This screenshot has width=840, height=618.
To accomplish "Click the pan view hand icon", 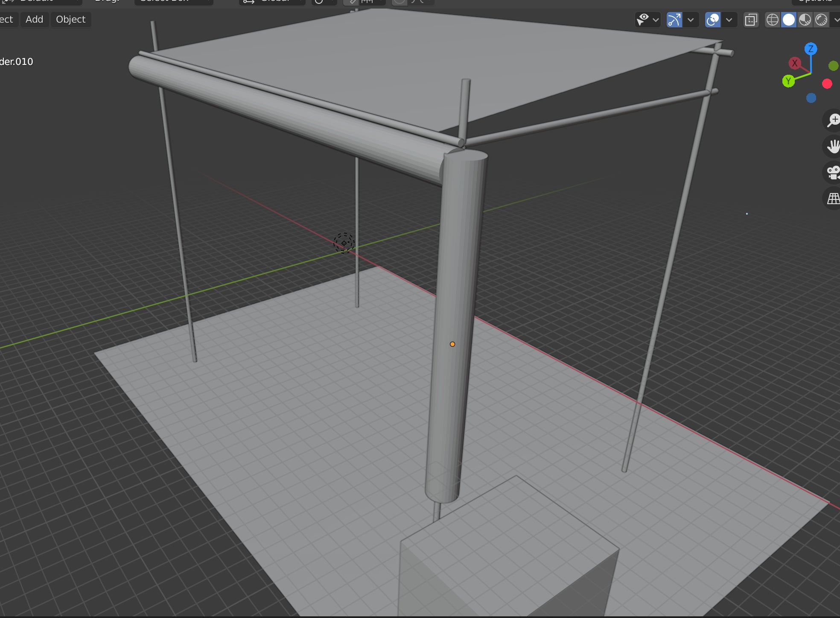I will (832, 146).
